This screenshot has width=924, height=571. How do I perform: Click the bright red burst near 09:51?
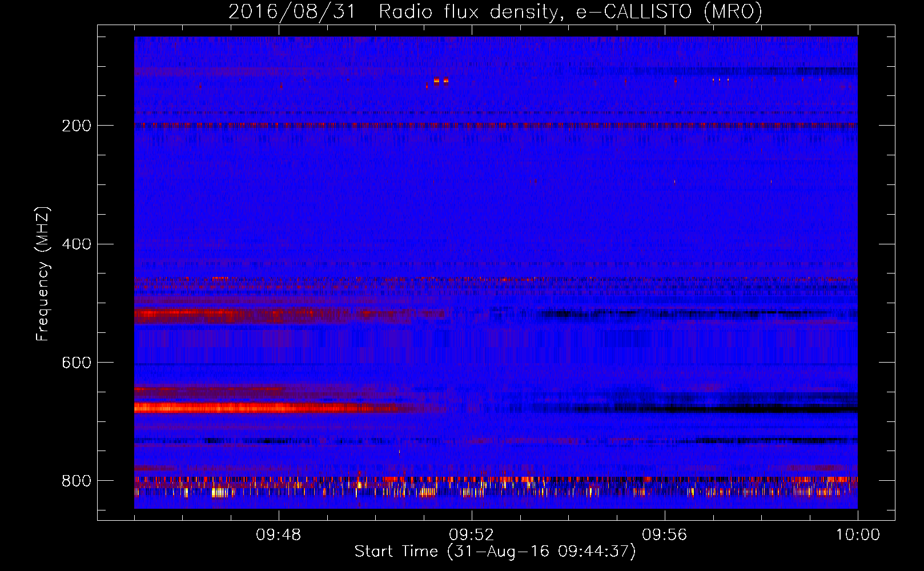[440, 81]
